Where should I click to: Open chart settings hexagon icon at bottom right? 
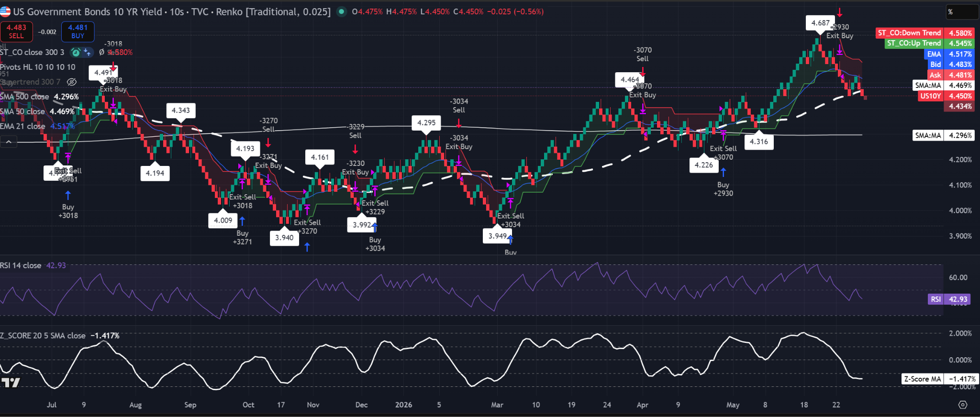963,405
